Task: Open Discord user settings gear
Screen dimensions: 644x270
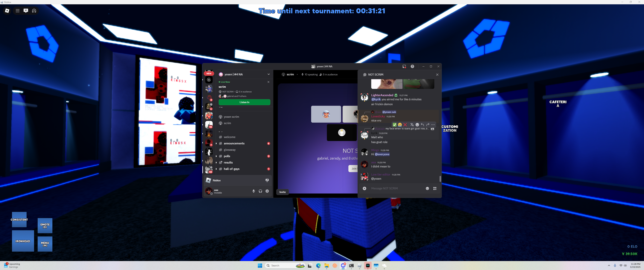Action: 267,191
